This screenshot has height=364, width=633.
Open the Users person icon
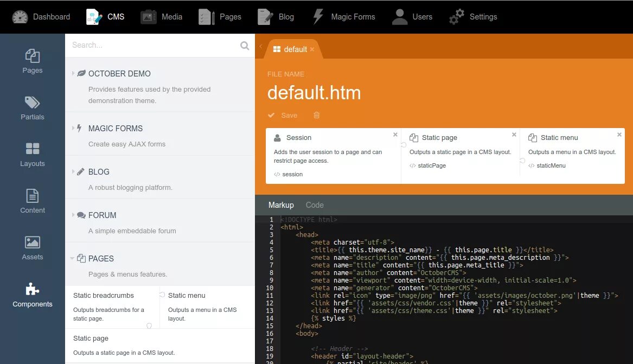[400, 17]
